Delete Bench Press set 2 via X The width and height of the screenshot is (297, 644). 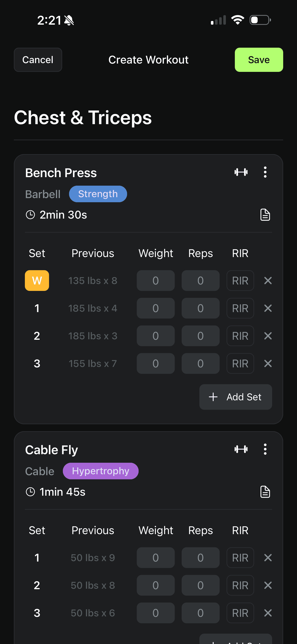pos(268,336)
